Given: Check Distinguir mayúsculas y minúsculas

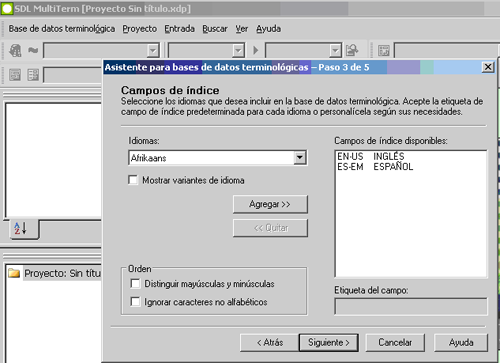Looking at the screenshot, I should point(135,284).
